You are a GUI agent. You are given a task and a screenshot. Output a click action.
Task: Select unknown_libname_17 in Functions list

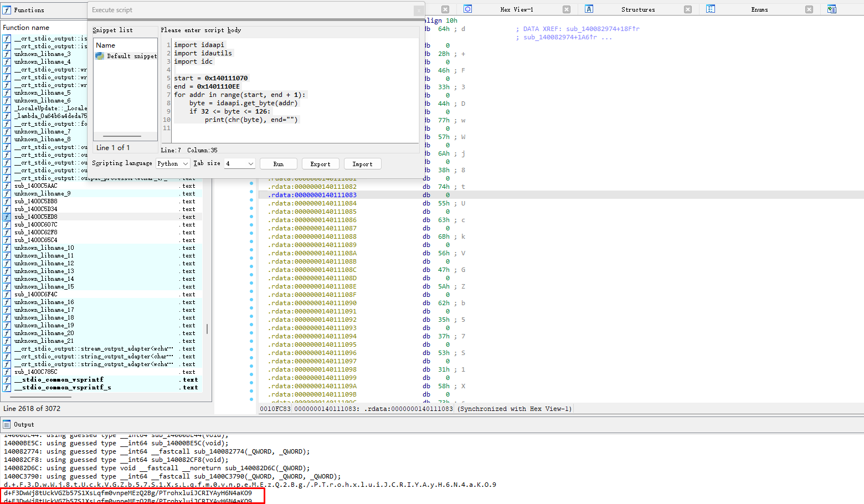pos(44,310)
